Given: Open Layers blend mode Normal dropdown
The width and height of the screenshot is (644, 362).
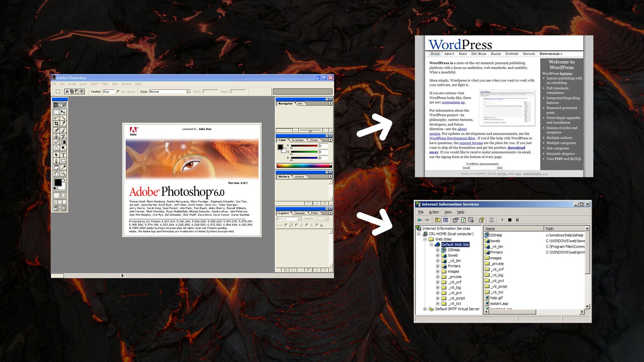Looking at the screenshot, I should tap(289, 219).
